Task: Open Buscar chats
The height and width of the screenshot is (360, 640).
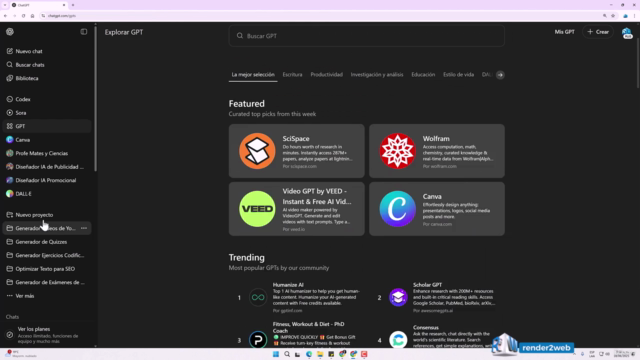Action: [47, 65]
